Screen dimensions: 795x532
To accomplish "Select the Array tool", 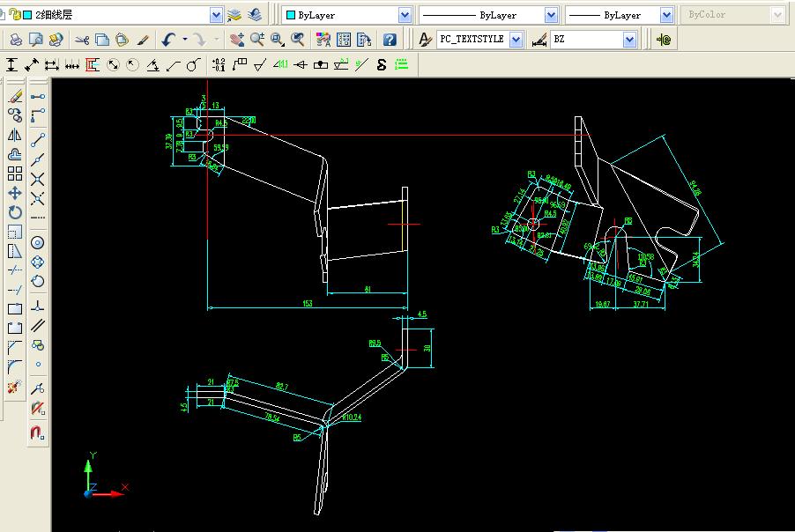I will [15, 174].
